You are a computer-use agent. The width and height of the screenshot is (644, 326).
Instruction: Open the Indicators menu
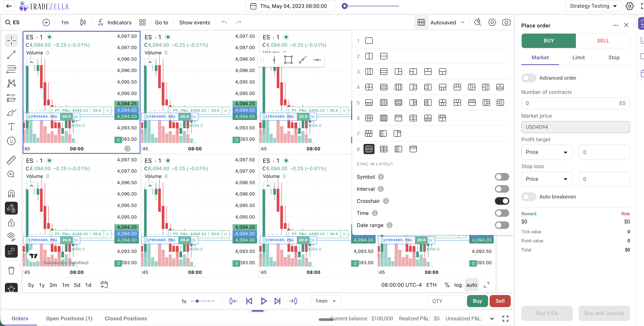(x=114, y=22)
